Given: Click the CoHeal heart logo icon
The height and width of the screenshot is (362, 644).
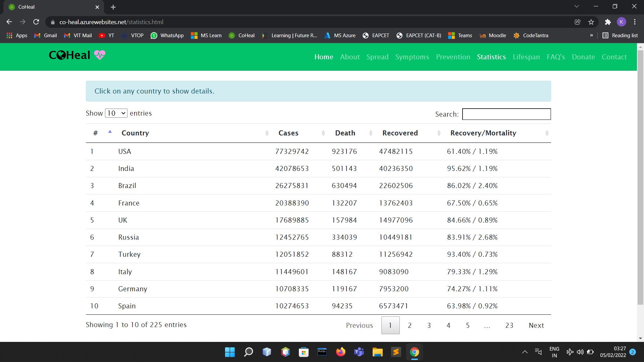Looking at the screenshot, I should point(100,55).
